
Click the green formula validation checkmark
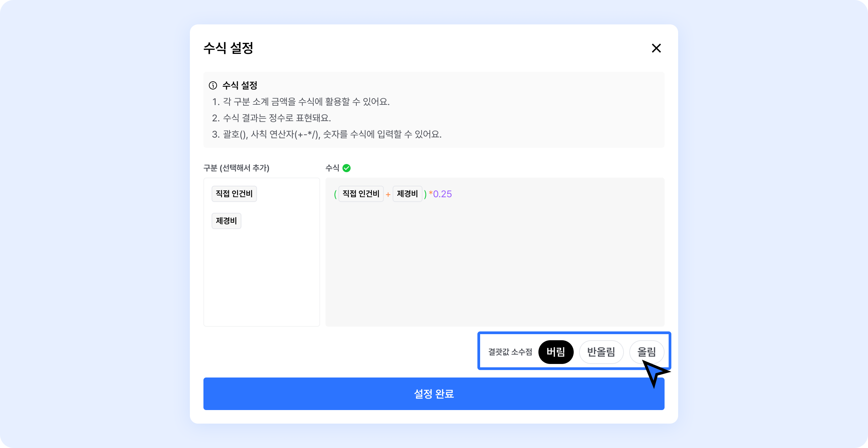(x=347, y=168)
